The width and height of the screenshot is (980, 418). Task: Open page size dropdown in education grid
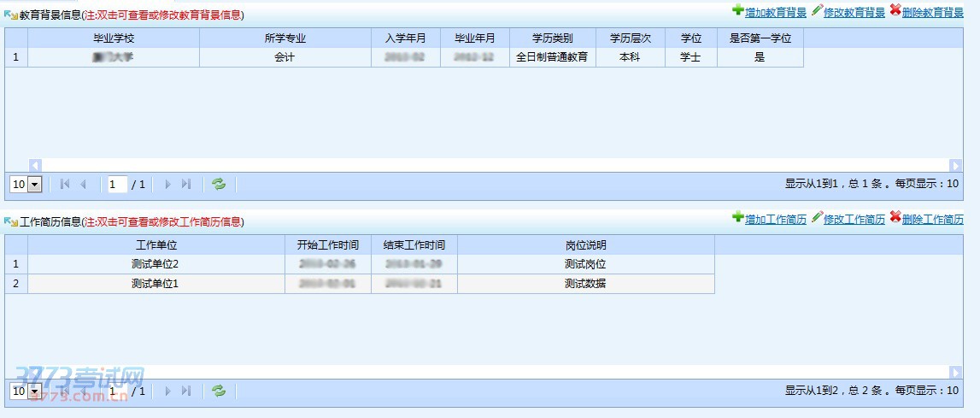point(35,185)
